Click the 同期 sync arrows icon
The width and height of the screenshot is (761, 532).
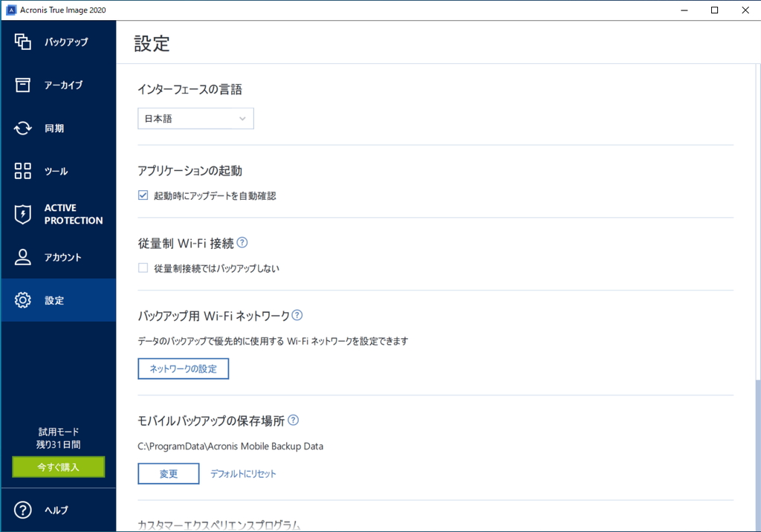(x=23, y=128)
